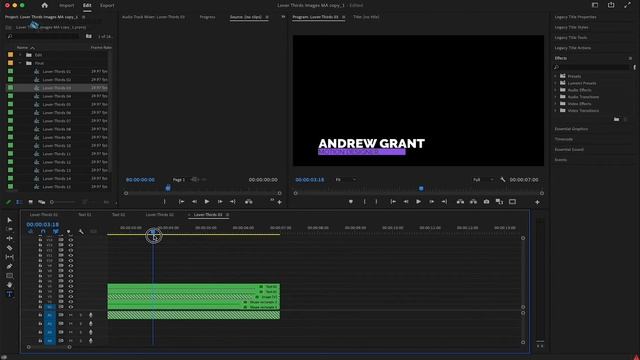Click Insert button in Source monitor
640x360 pixels.
tap(248, 202)
